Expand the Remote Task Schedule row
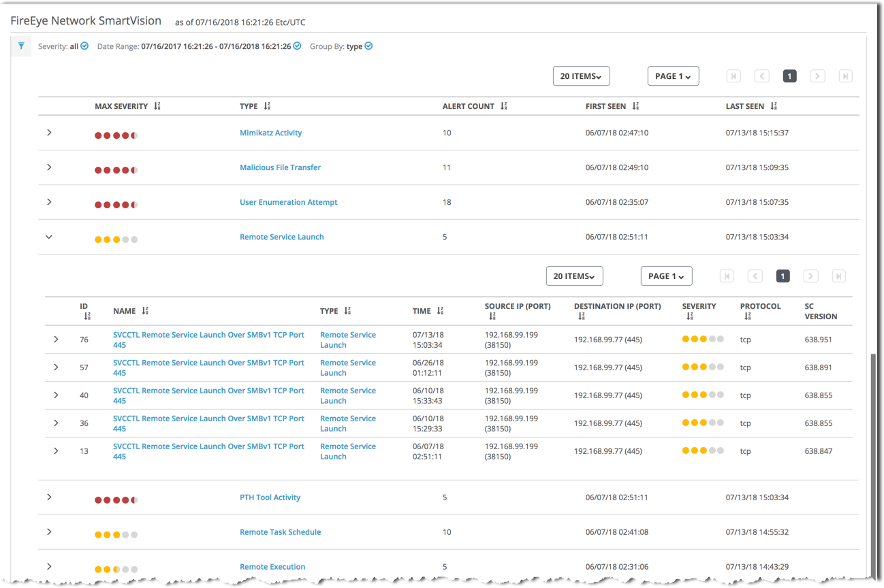This screenshot has width=884, height=588. tap(49, 532)
